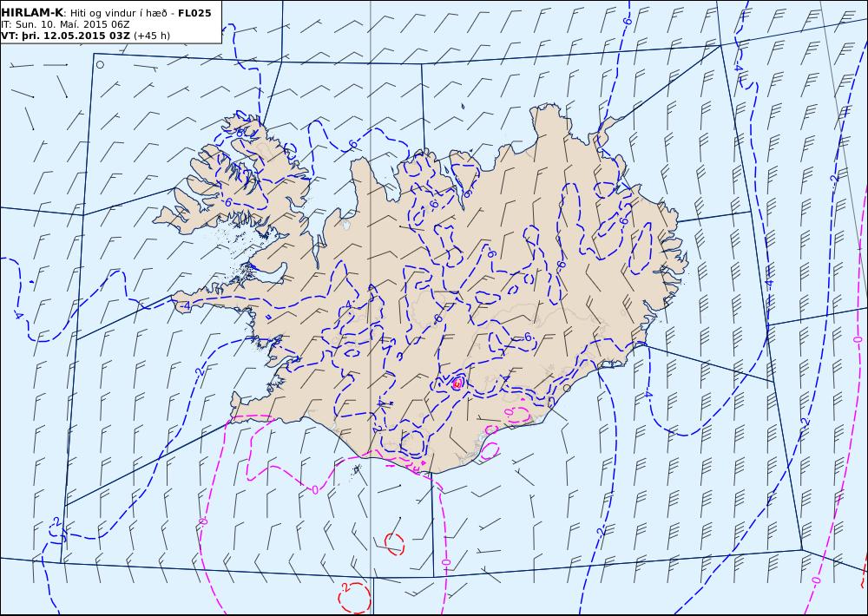Click the red dashed contour labeled 2

(x=354, y=597)
